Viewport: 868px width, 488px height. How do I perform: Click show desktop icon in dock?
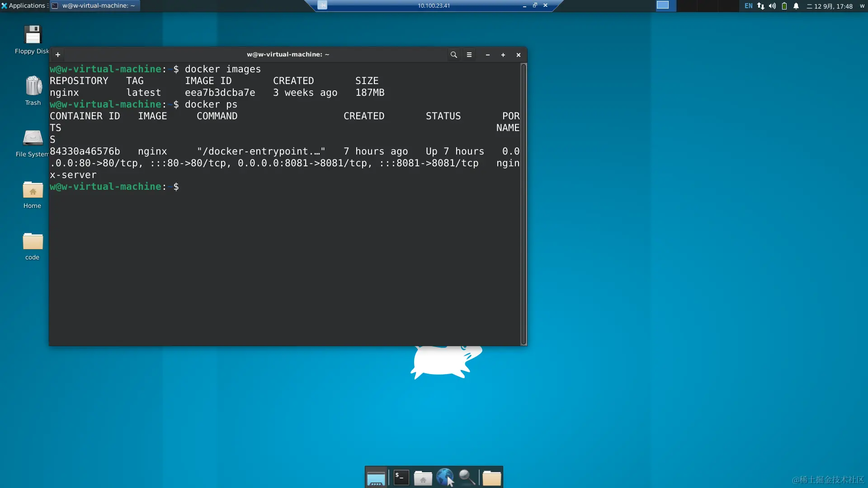(x=376, y=478)
